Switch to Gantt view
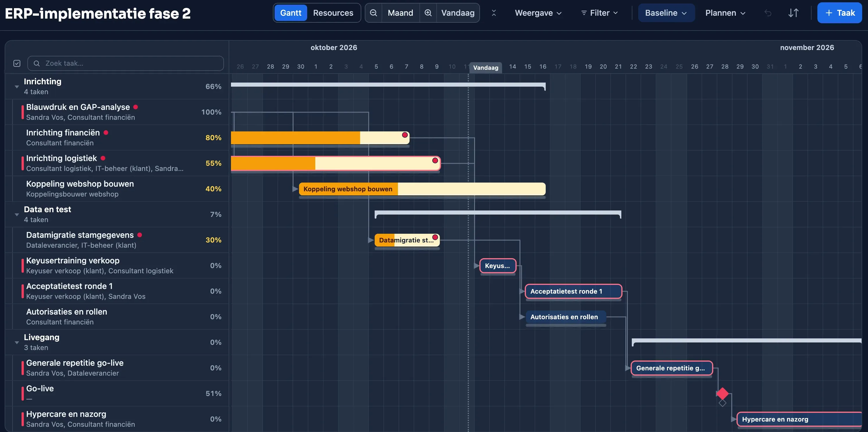 click(x=291, y=13)
